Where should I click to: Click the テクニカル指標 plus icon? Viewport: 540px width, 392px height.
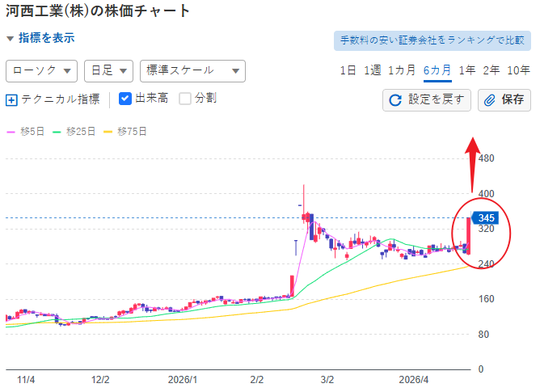pyautogui.click(x=11, y=100)
